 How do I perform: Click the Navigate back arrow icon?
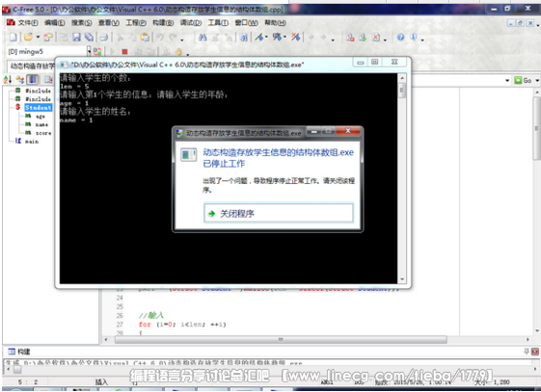(311, 37)
